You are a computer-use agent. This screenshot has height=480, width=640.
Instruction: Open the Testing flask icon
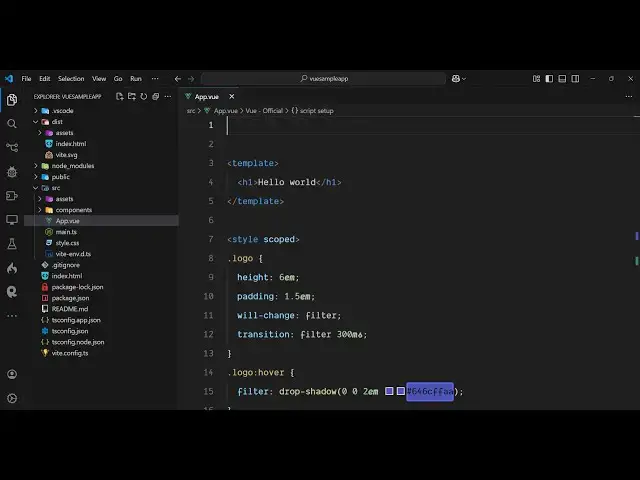[x=12, y=244]
